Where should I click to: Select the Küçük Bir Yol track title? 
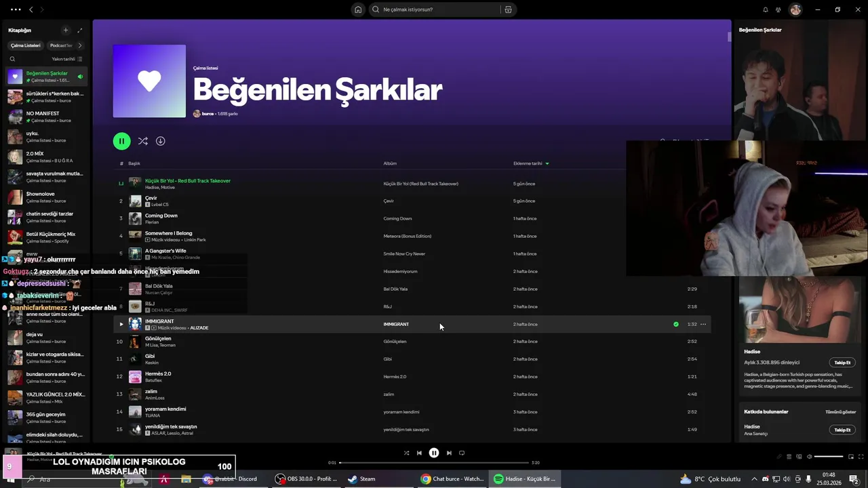pyautogui.click(x=188, y=181)
